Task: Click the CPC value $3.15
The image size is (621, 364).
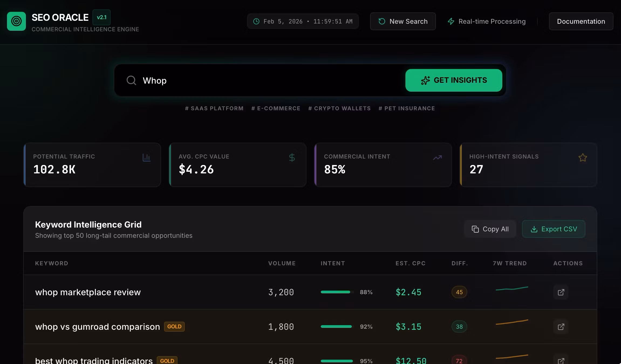Action: [x=408, y=327]
